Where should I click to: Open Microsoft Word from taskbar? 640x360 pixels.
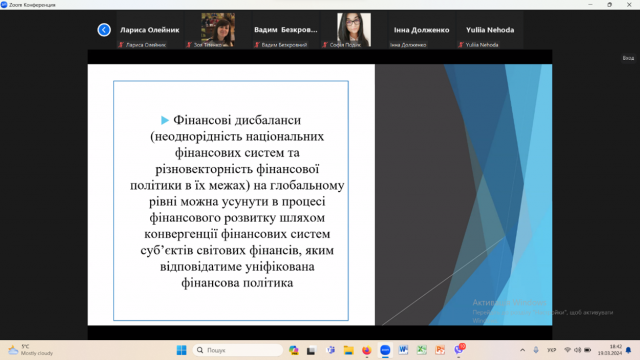[x=403, y=350]
